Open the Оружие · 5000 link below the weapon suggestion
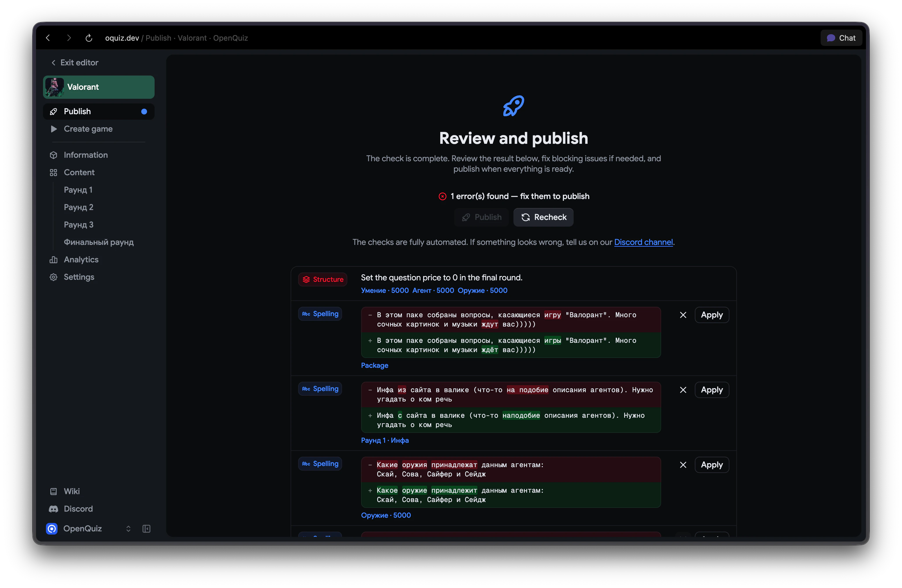 [x=386, y=515]
